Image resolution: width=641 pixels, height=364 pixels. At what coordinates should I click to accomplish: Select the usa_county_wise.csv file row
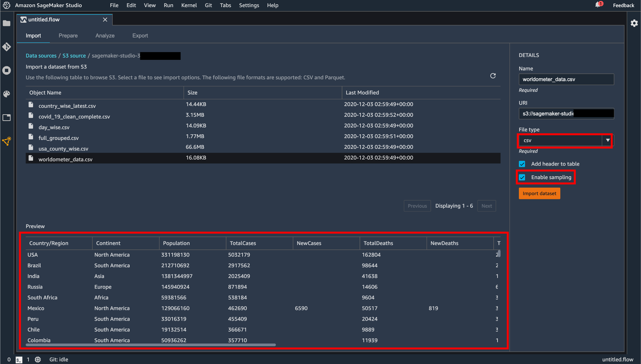pyautogui.click(x=63, y=149)
